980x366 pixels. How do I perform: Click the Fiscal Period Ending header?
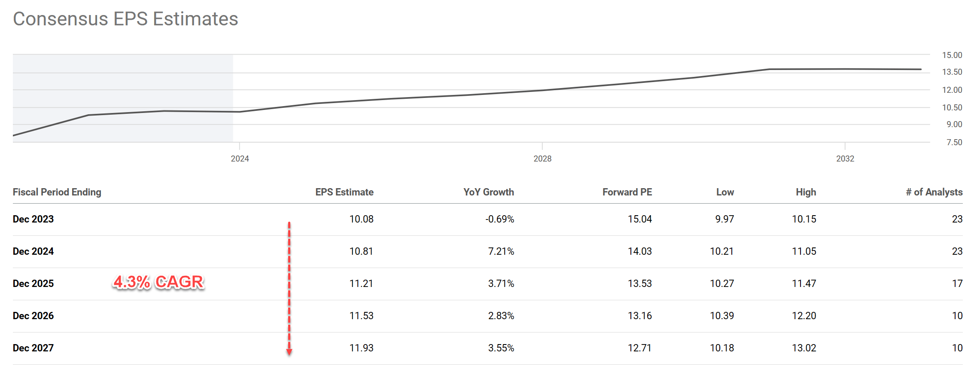pos(57,192)
